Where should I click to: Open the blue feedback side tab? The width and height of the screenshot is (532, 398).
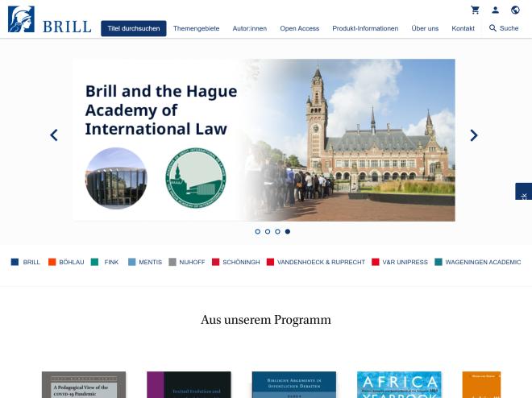[x=523, y=191]
